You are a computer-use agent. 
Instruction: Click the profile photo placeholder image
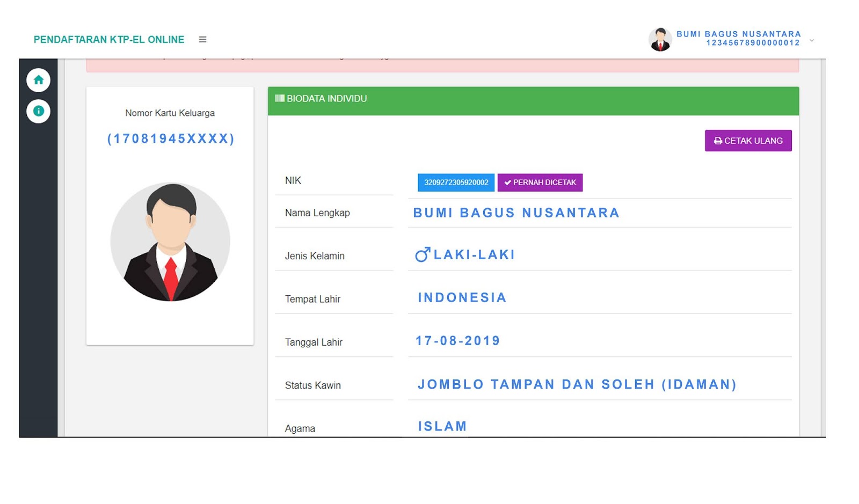pos(170,242)
